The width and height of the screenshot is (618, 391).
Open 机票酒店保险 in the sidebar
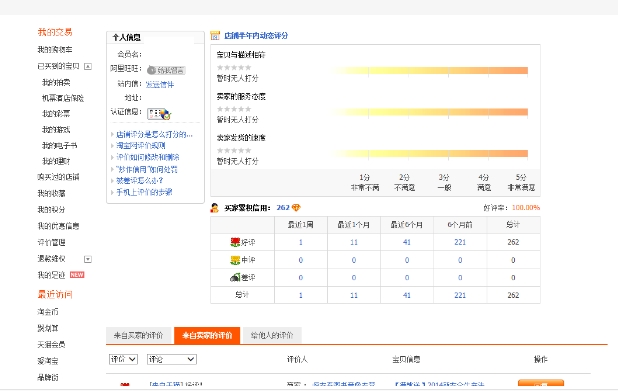[63, 98]
